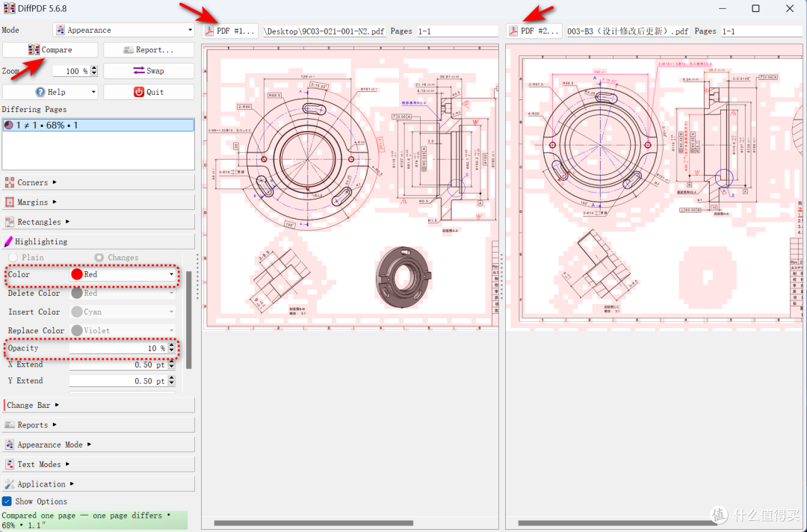Open the Mode Appearance combo box
This screenshot has width=807, height=532.
point(123,30)
